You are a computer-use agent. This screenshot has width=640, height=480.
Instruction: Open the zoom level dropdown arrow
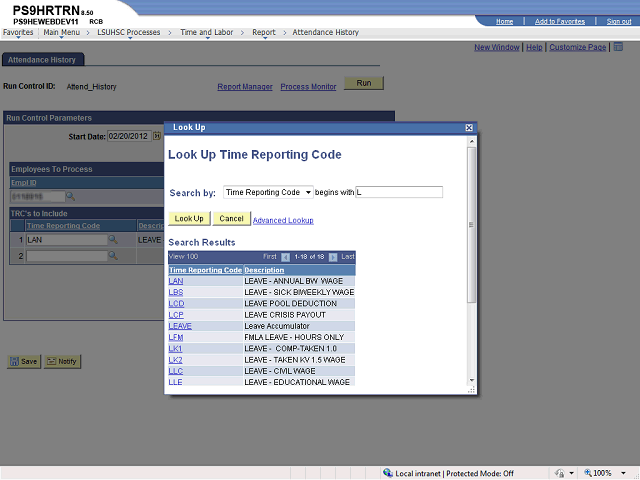(623, 473)
